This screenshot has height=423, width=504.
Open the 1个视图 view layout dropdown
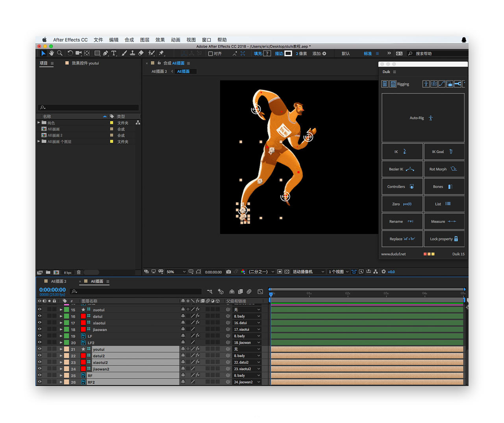pyautogui.click(x=339, y=272)
